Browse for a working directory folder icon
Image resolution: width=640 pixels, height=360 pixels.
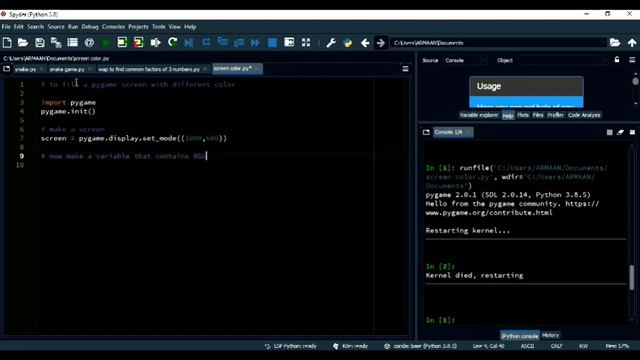615,42
